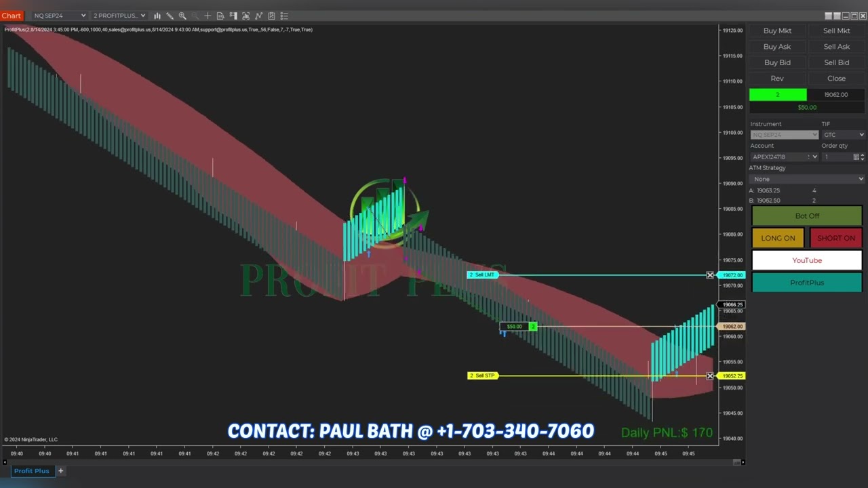Viewport: 868px width, 488px height.
Task: Open the Data Box icon
Action: [220, 16]
